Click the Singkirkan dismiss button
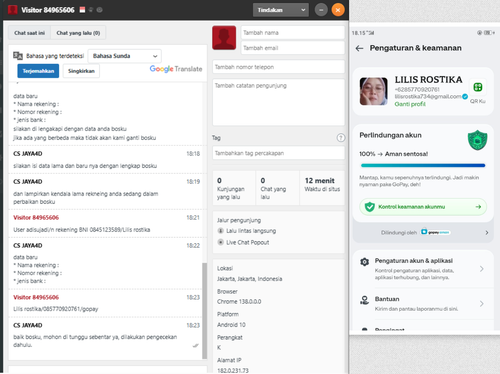 pos(81,71)
